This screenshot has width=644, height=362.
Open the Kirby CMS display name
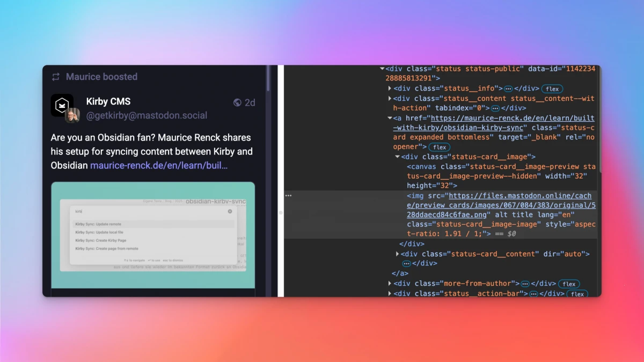pos(108,101)
